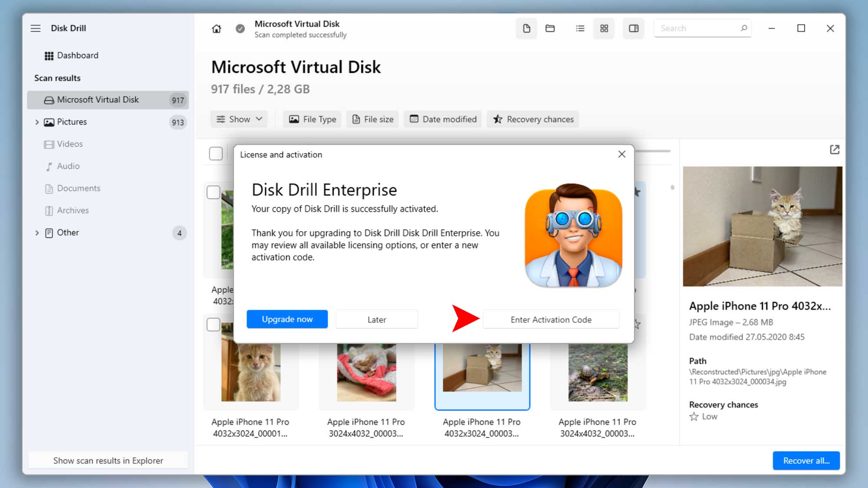Select the list view icon
Image resolution: width=868 pixels, height=488 pixels.
coord(580,29)
